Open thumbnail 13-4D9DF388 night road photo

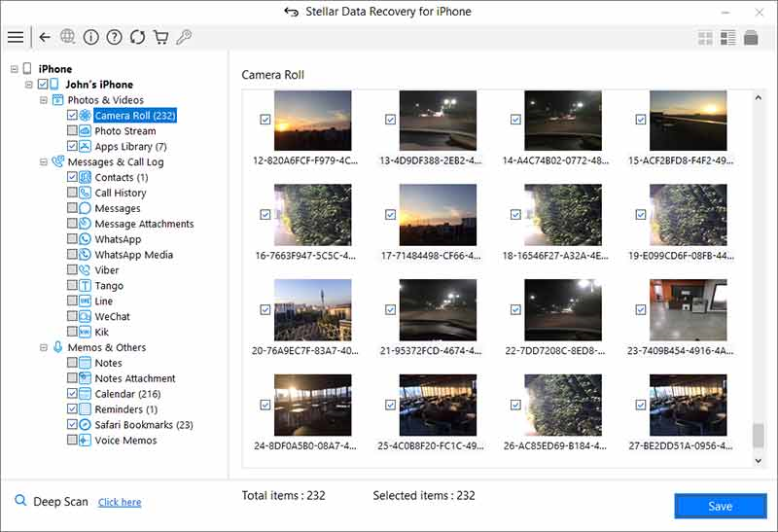click(438, 120)
